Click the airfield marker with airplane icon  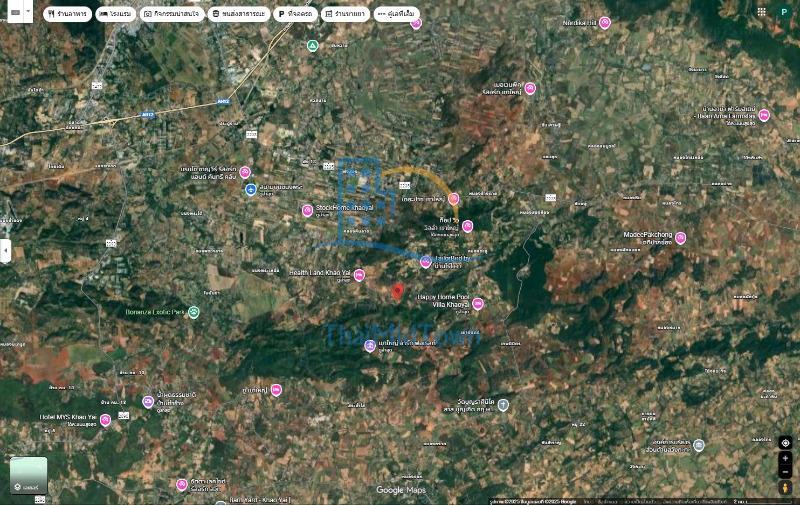click(251, 189)
